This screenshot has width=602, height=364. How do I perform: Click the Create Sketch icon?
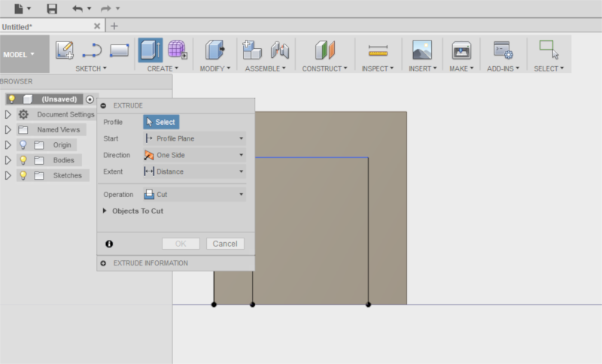[x=65, y=50]
